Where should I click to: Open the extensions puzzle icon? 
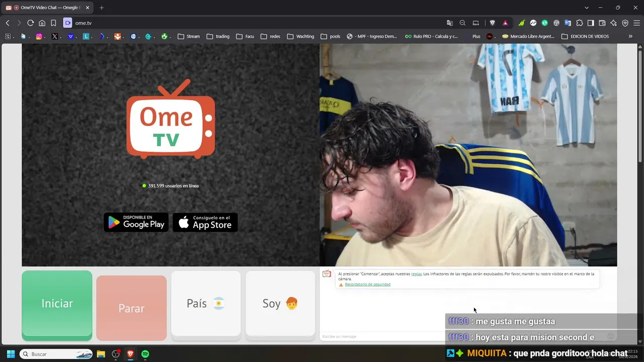[580, 23]
